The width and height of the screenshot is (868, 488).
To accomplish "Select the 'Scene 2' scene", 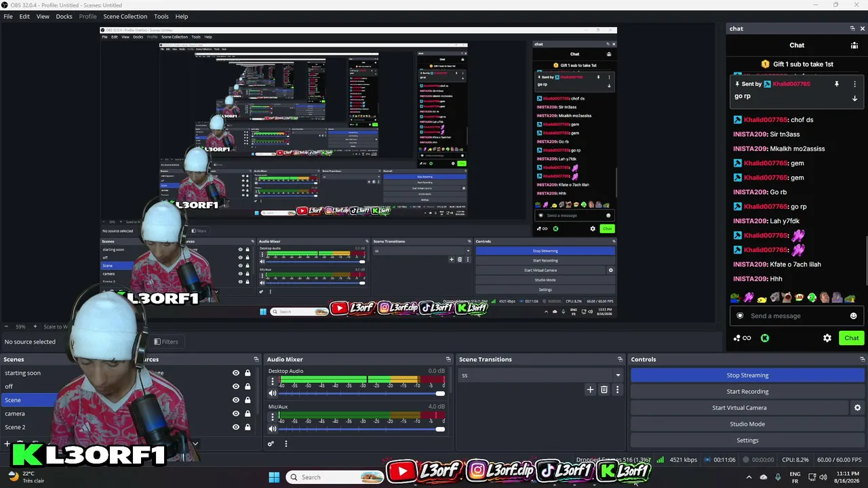I will [15, 427].
